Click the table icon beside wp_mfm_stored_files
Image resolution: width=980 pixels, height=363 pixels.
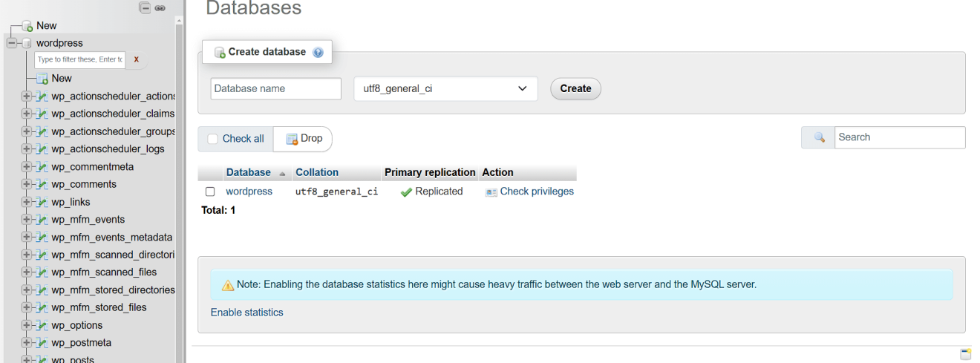pyautogui.click(x=43, y=307)
